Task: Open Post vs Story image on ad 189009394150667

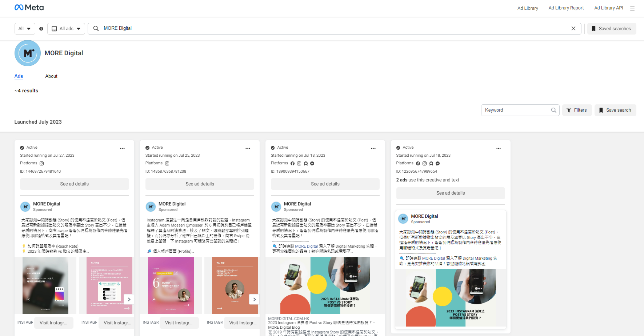Action: point(325,286)
